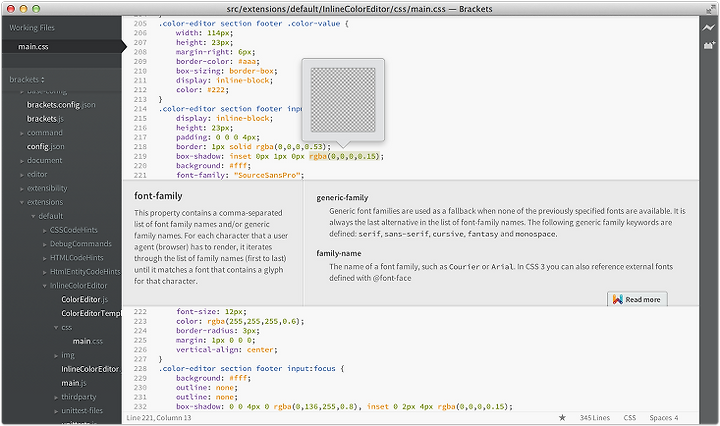
Task: Expand the thirdparty folder
Action: coord(56,397)
